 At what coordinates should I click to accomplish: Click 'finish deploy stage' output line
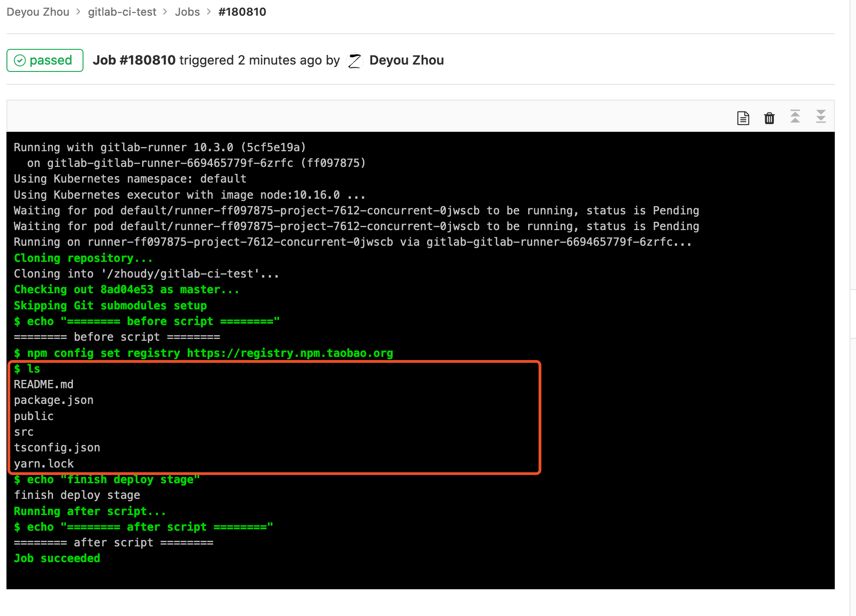click(77, 495)
